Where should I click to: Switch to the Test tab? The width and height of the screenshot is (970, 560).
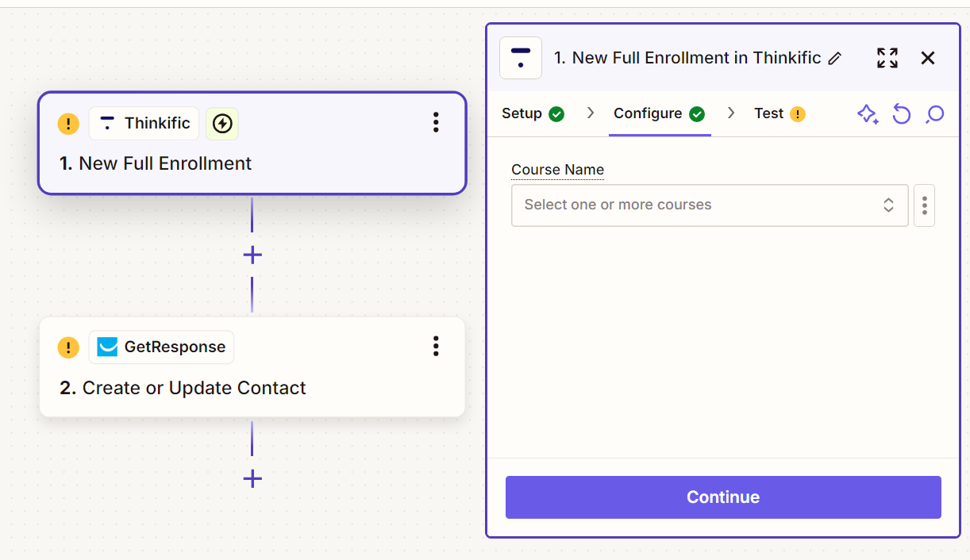(x=768, y=113)
